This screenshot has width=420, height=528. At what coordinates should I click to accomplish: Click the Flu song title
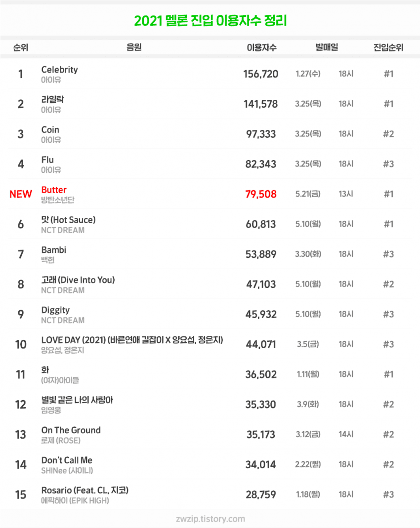(x=47, y=160)
